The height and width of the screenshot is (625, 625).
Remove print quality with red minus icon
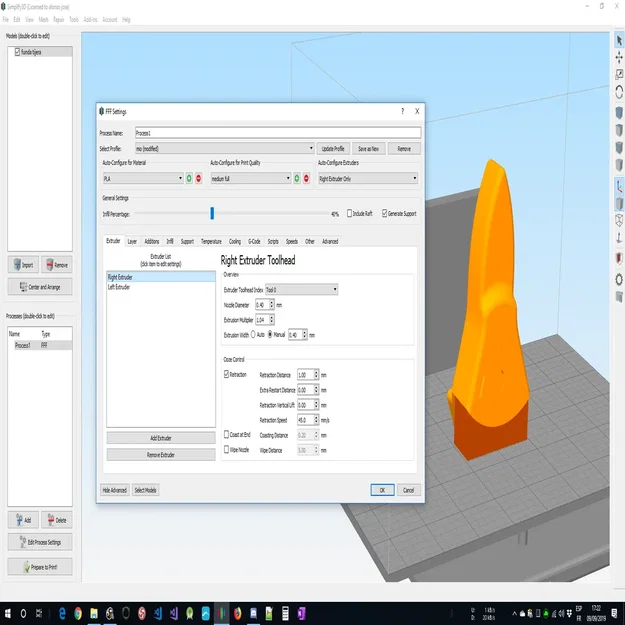(x=306, y=179)
